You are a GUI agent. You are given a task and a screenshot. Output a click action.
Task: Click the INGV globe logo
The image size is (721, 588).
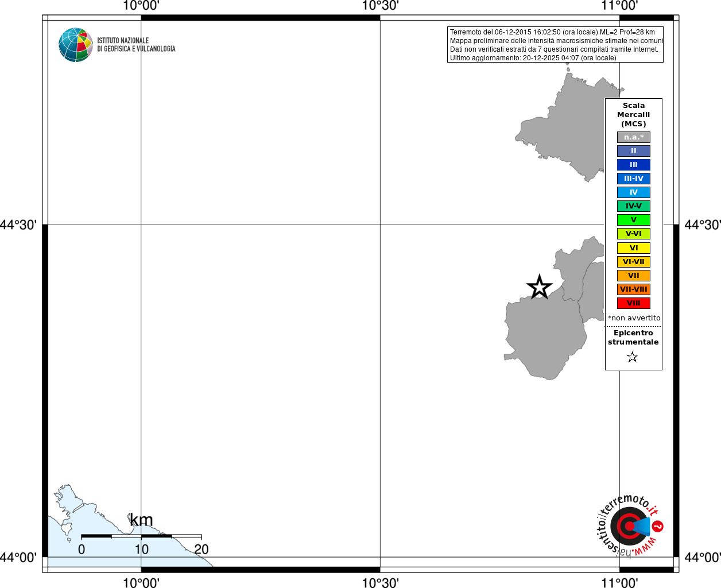point(76,45)
